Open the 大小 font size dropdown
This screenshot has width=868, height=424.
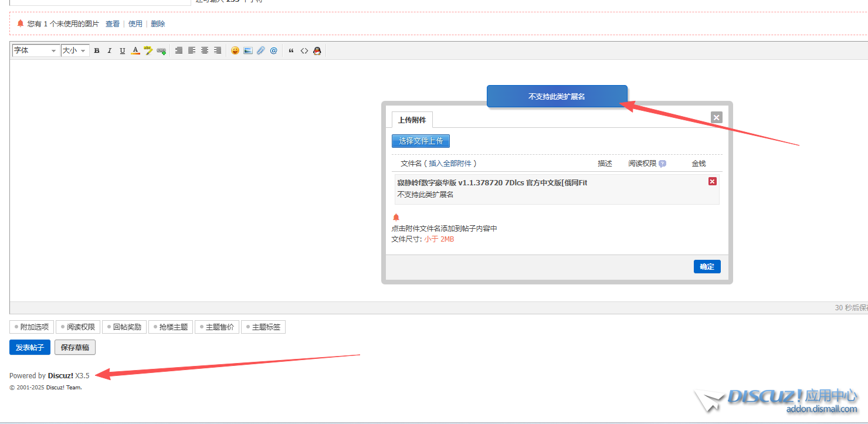[75, 51]
